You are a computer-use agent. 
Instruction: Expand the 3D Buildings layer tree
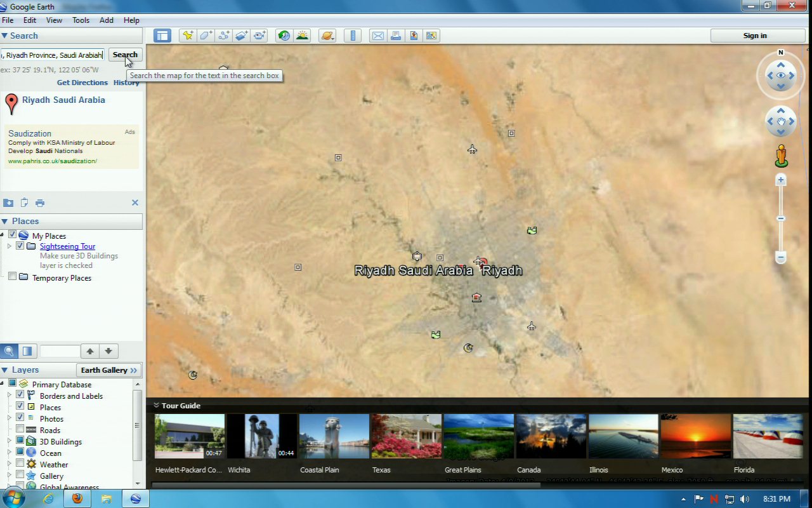click(10, 441)
